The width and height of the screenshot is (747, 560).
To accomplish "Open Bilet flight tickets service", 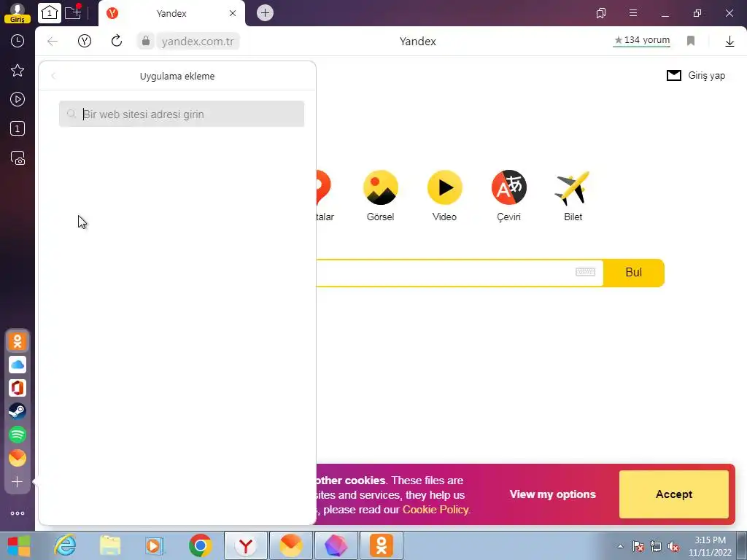I will click(573, 195).
